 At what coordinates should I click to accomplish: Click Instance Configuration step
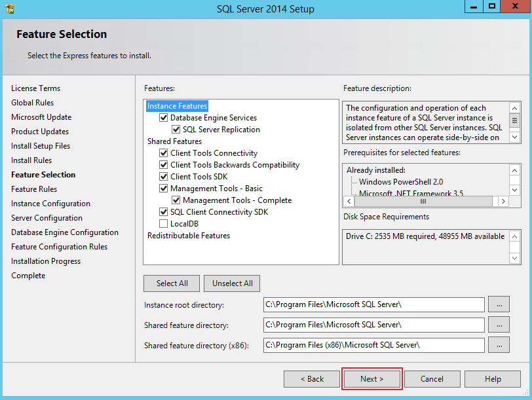50,204
